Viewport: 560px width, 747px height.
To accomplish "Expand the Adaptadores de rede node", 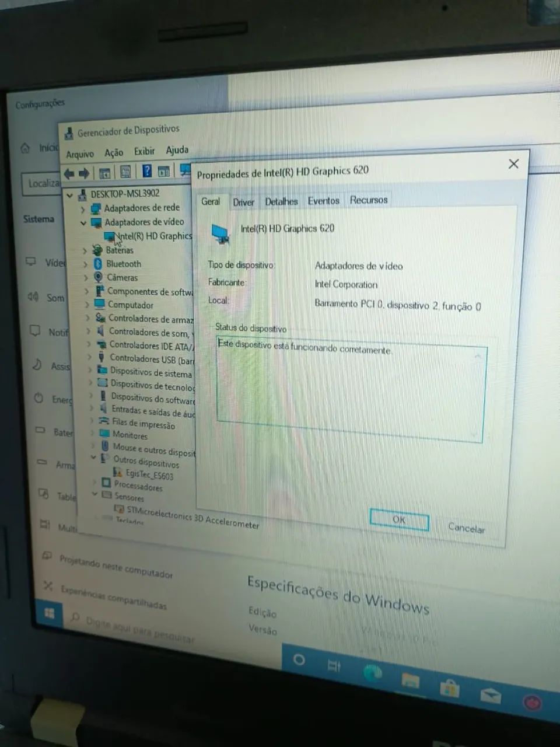I will (83, 210).
